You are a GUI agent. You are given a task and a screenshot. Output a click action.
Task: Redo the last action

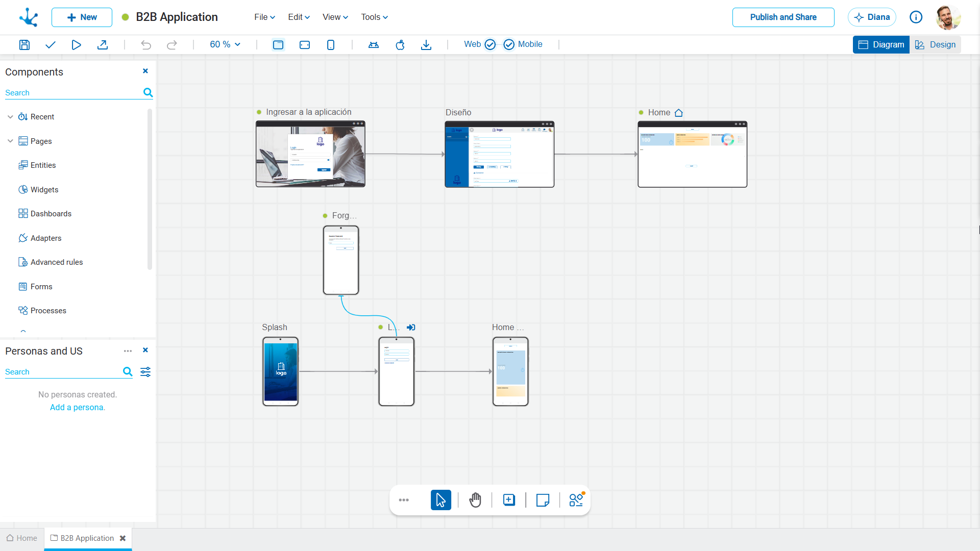(172, 45)
